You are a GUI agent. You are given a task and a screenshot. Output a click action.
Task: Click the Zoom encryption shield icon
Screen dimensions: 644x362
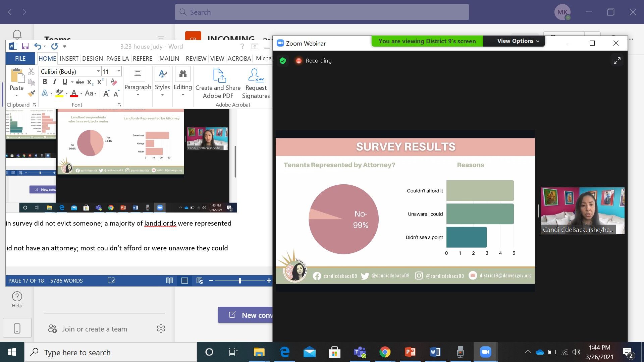283,61
